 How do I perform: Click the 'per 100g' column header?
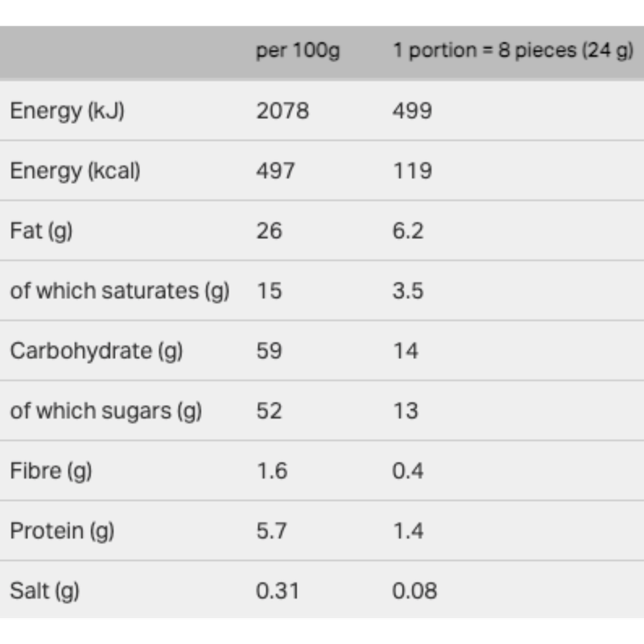click(298, 52)
